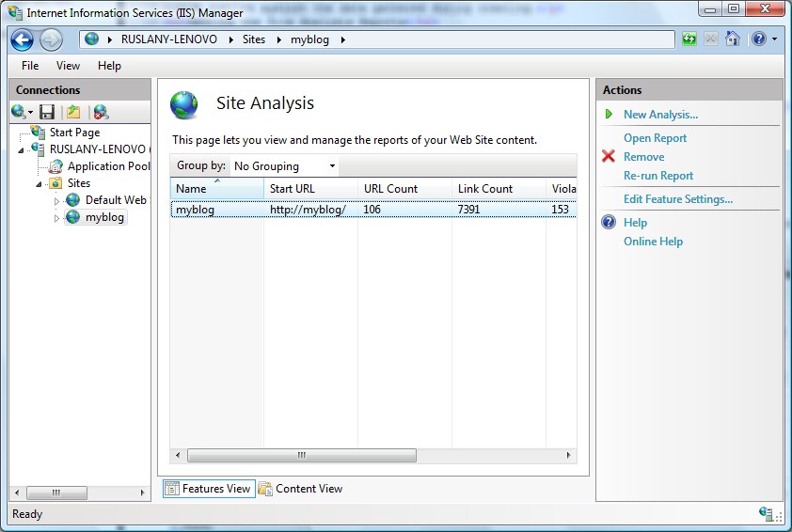Click the greyed forward navigation arrow

tap(51, 39)
